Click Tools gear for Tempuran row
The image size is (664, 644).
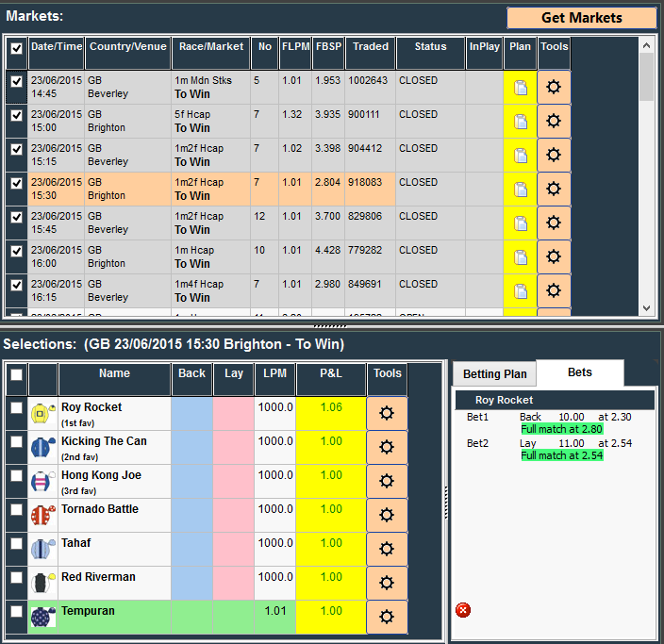point(386,617)
